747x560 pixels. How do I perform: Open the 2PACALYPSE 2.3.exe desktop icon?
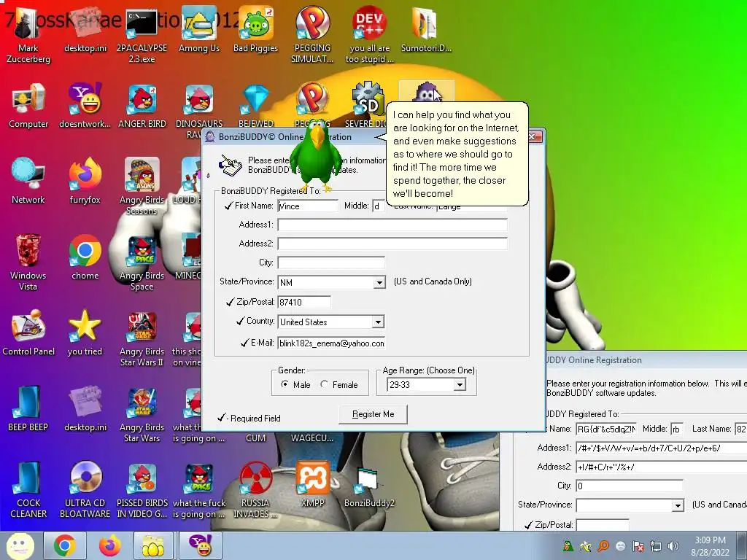142,35
